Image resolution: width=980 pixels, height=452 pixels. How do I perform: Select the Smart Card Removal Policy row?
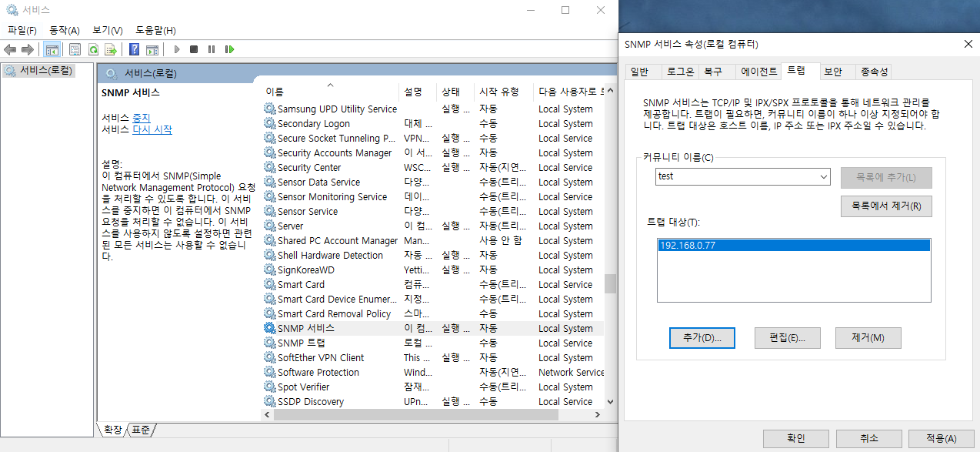432,313
